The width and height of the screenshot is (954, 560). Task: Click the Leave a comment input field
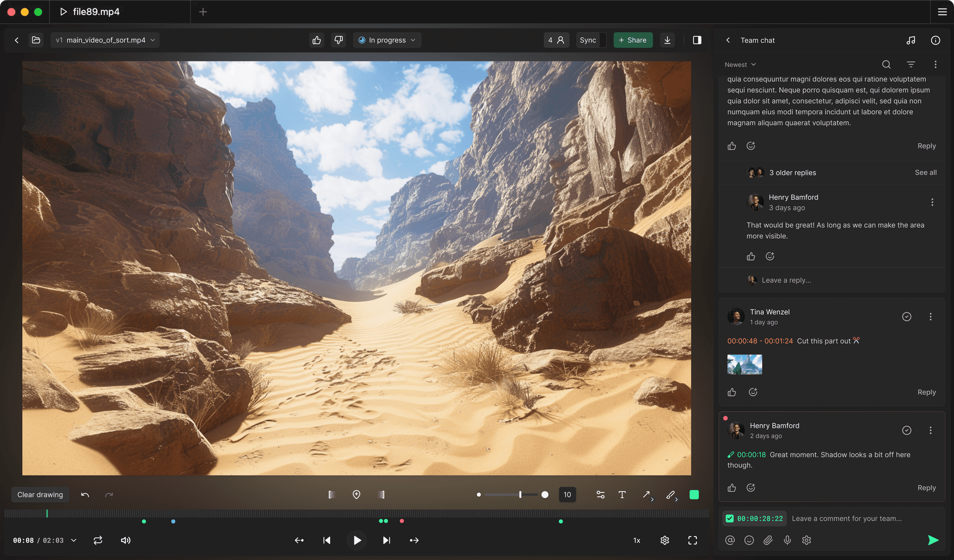(846, 519)
